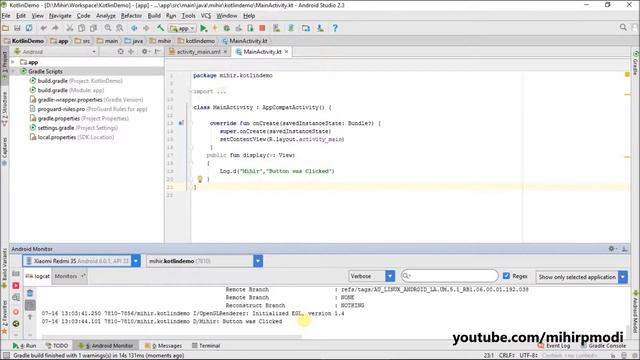
Task: Open the Event Log button
Action: point(554,346)
